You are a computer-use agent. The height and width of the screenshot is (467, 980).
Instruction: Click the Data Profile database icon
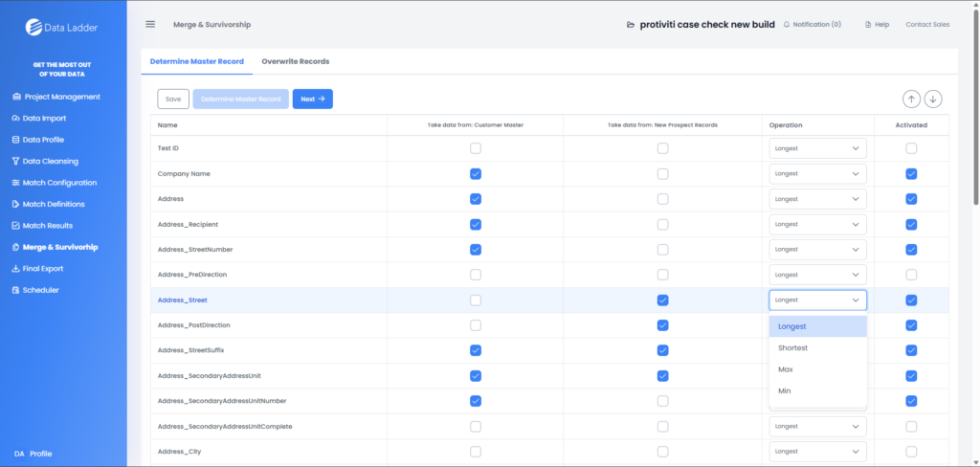pos(16,140)
